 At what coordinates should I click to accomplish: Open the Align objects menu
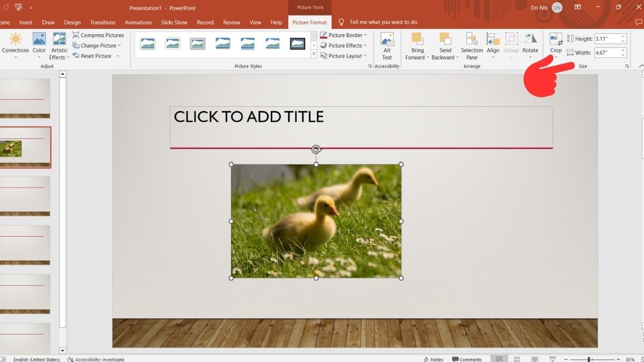(x=493, y=46)
